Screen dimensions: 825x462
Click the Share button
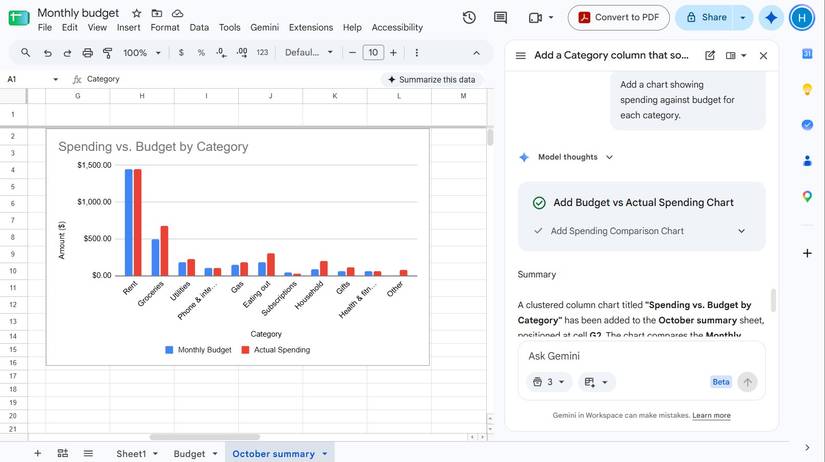[707, 17]
